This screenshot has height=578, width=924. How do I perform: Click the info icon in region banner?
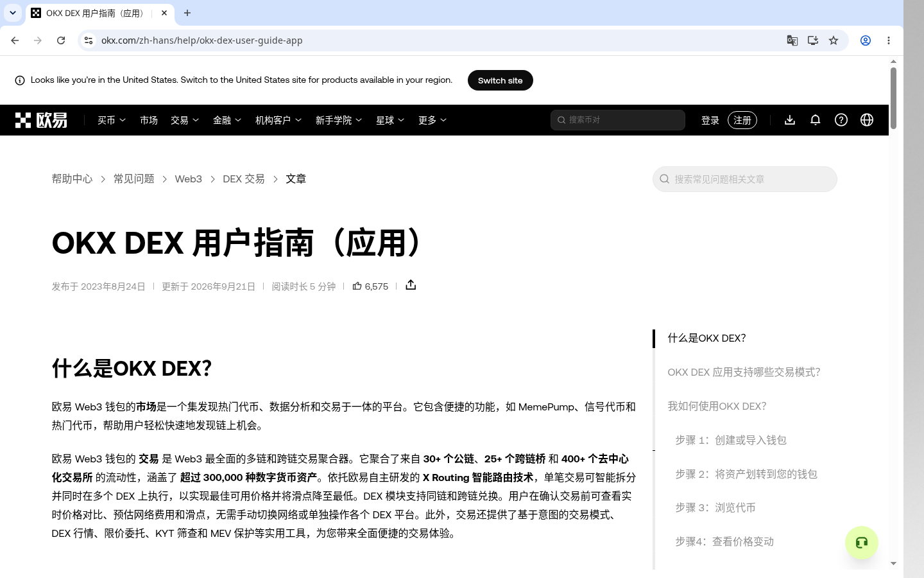[20, 80]
